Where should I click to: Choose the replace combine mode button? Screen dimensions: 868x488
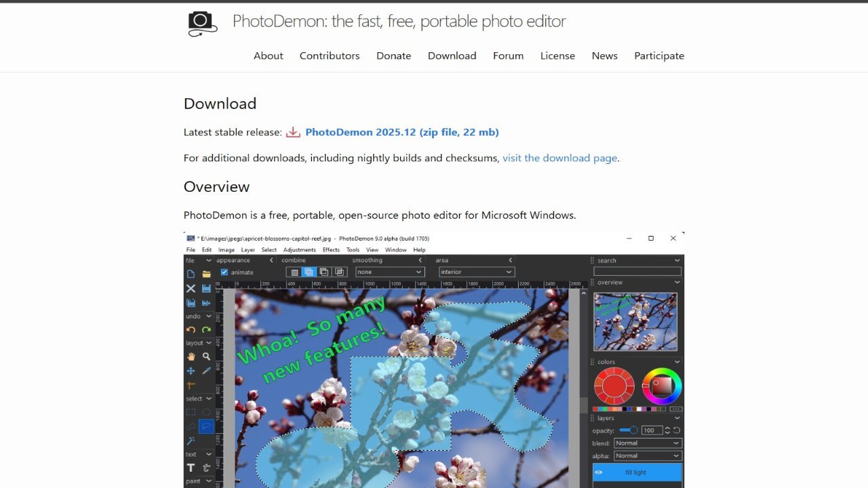click(293, 272)
